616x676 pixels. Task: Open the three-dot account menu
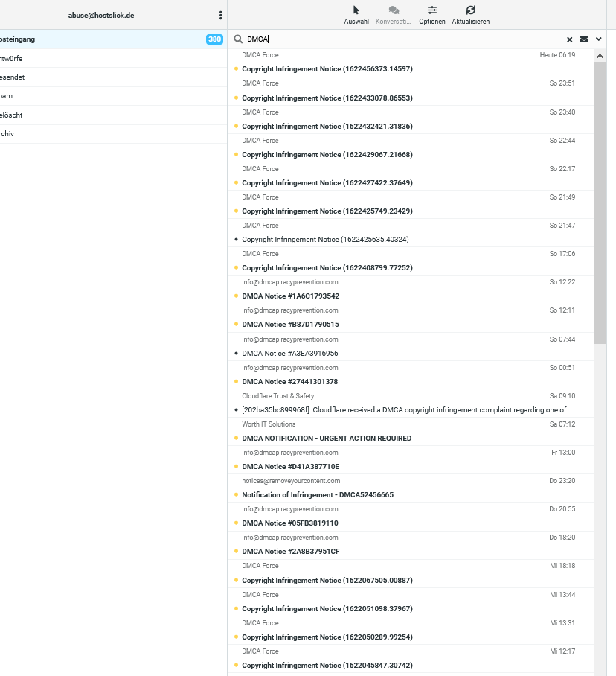tap(220, 16)
